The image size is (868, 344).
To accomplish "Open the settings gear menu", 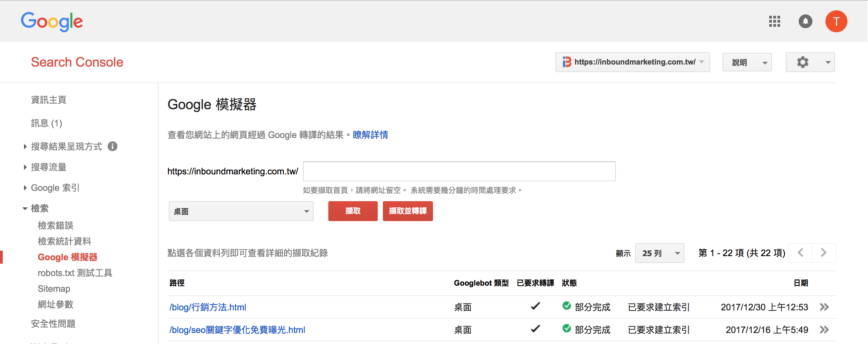I will click(x=802, y=62).
